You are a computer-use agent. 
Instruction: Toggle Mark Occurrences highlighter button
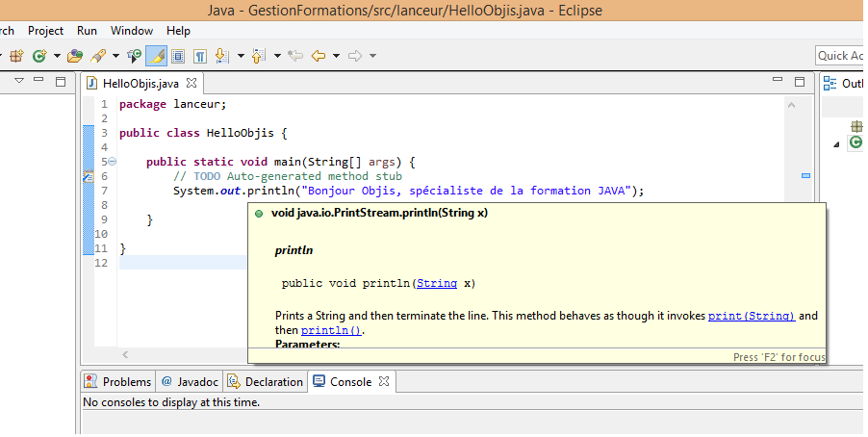point(157,56)
